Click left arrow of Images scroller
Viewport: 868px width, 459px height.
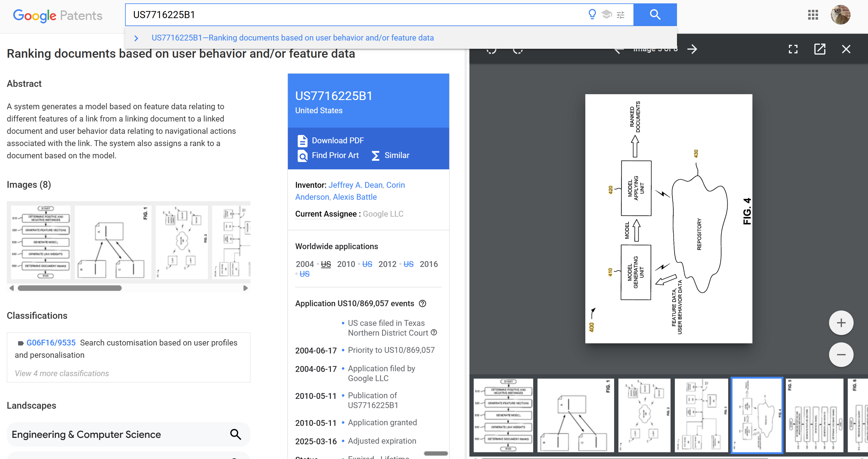pos(12,288)
